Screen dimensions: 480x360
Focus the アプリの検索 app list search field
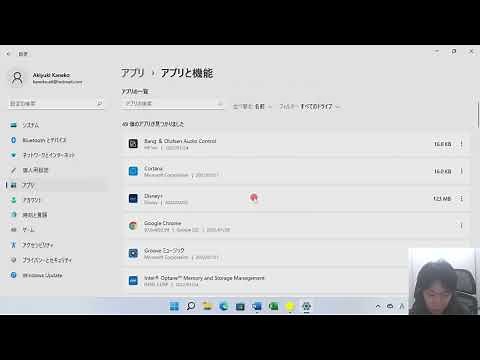click(x=172, y=104)
